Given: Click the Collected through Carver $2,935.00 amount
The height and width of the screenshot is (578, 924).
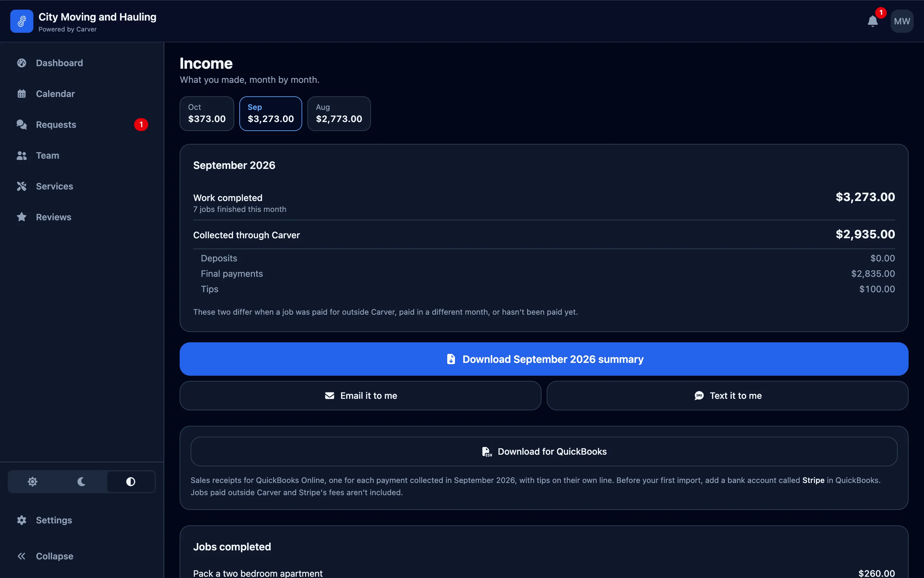Looking at the screenshot, I should click(x=865, y=234).
